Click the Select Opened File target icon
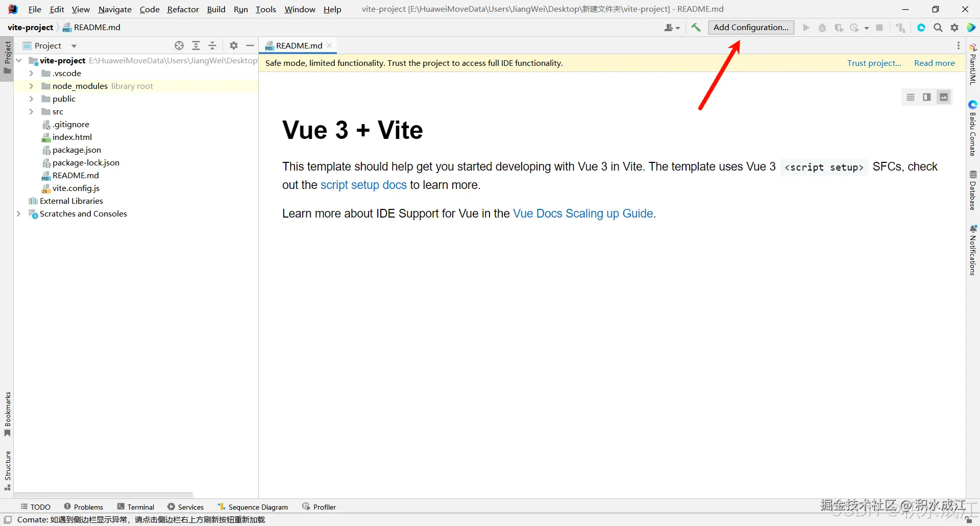980x526 pixels. coord(179,45)
